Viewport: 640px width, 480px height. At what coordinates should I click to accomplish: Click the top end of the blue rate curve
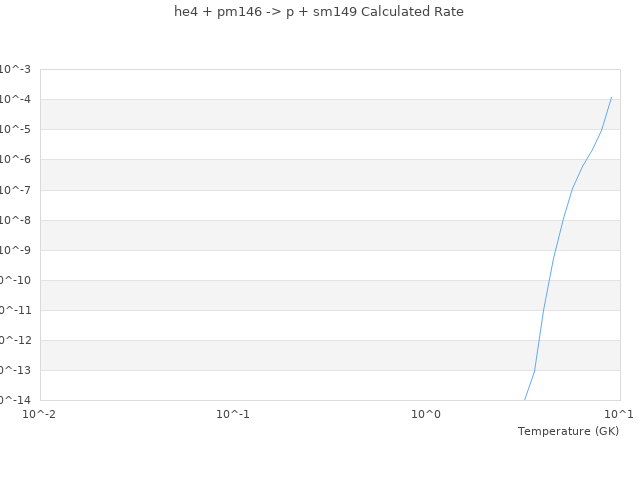click(611, 97)
